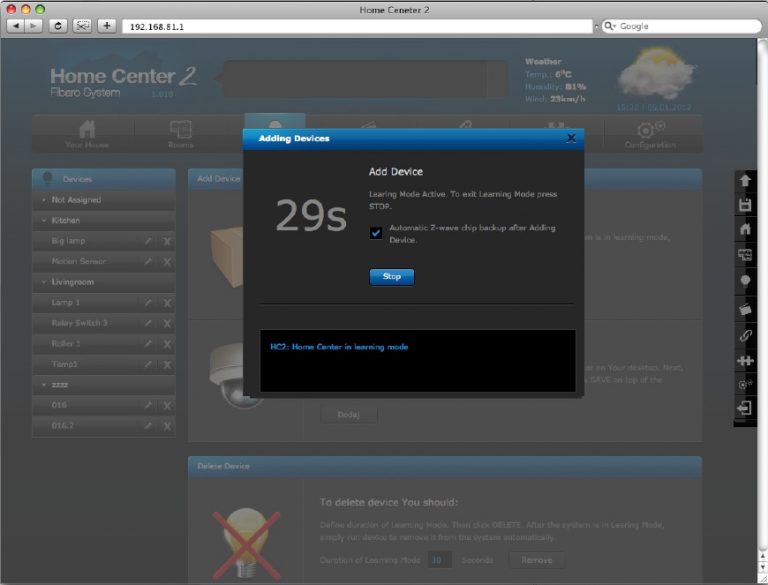Open the scenes clapperboard icon in right sidebar
Image resolution: width=768 pixels, height=585 pixels.
pyautogui.click(x=745, y=309)
